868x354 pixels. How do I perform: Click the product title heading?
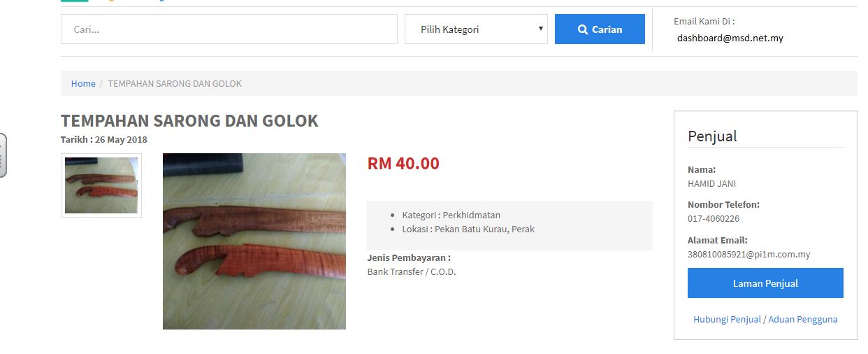189,120
